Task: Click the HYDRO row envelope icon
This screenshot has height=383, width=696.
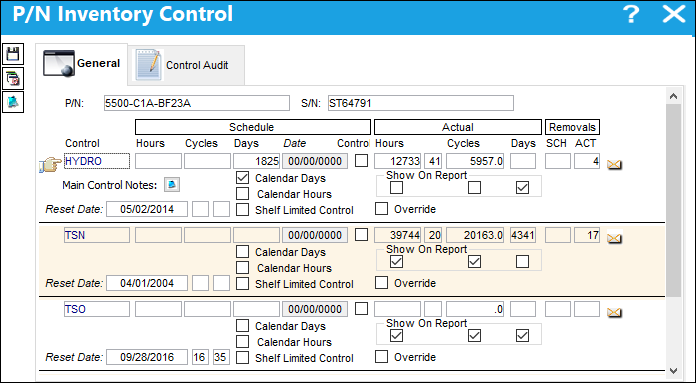Action: (614, 165)
